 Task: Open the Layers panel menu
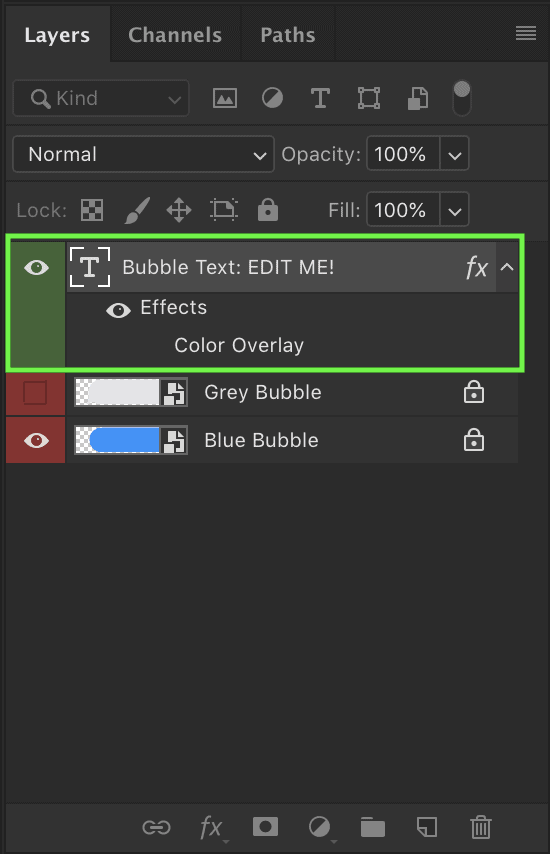(x=526, y=33)
